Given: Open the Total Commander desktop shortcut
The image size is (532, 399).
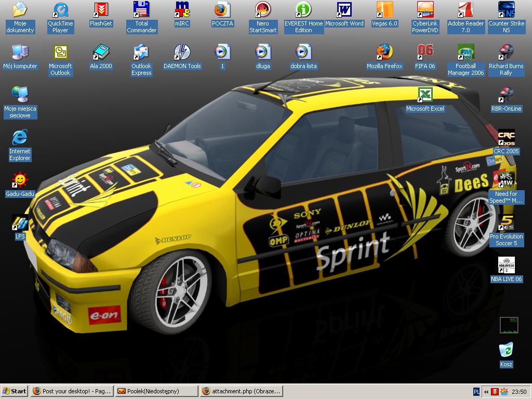Looking at the screenshot, I should click(x=141, y=10).
